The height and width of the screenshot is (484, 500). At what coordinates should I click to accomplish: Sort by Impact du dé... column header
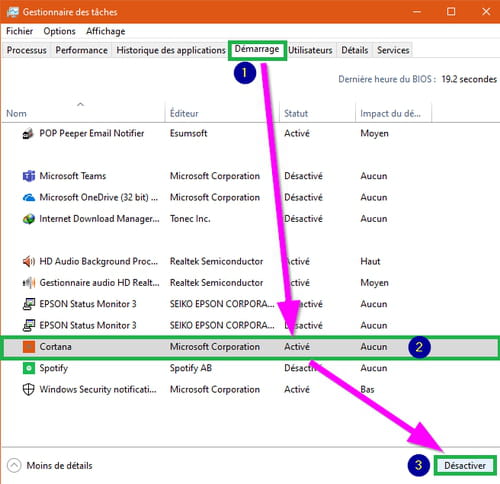click(390, 114)
